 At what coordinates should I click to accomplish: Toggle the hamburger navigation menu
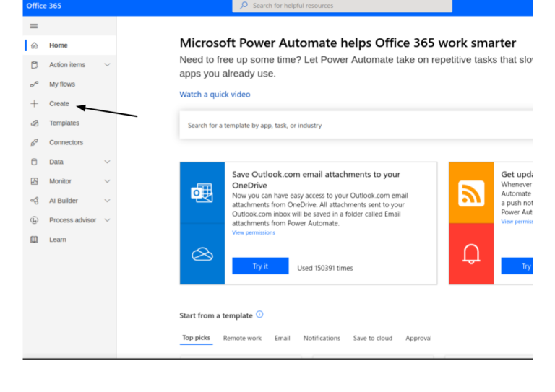34,26
